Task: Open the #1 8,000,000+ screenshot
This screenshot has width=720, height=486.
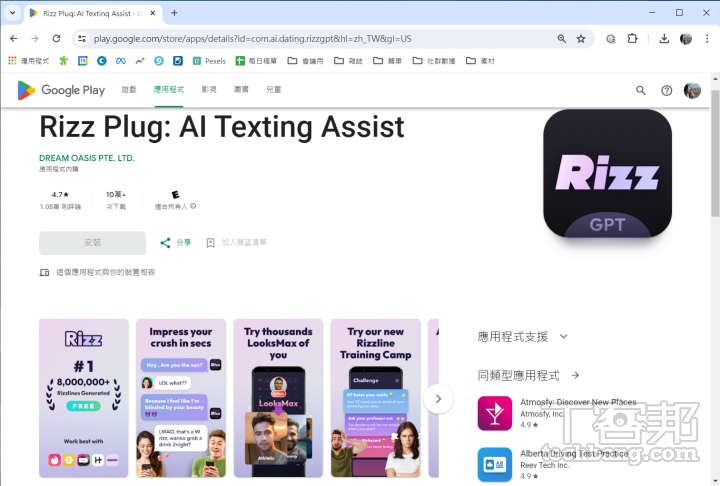Action: tap(84, 398)
